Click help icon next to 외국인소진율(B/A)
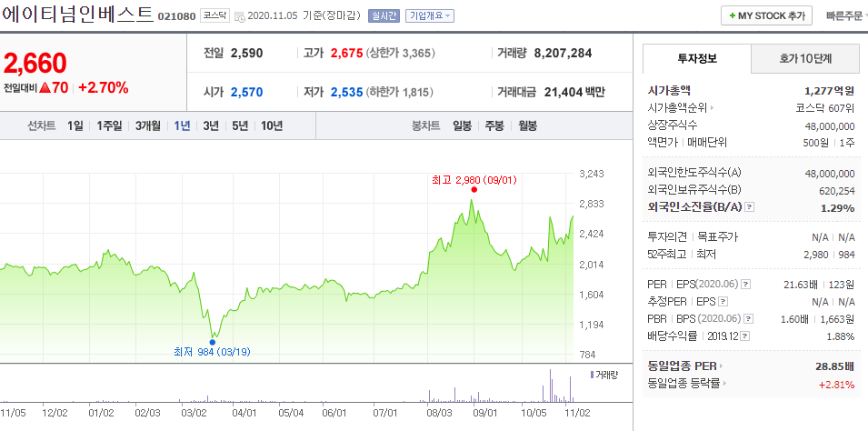 click(x=750, y=207)
